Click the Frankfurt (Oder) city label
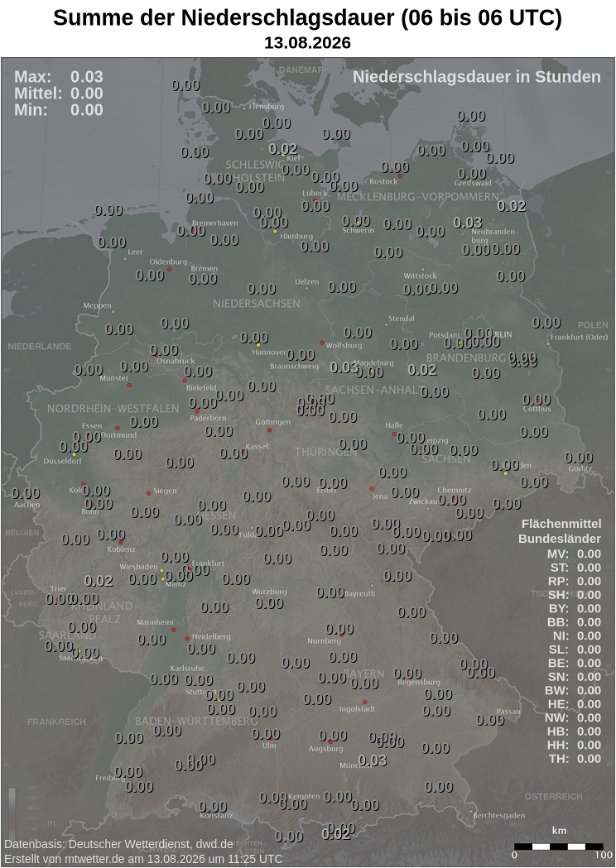This screenshot has width=616, height=868. point(579,337)
